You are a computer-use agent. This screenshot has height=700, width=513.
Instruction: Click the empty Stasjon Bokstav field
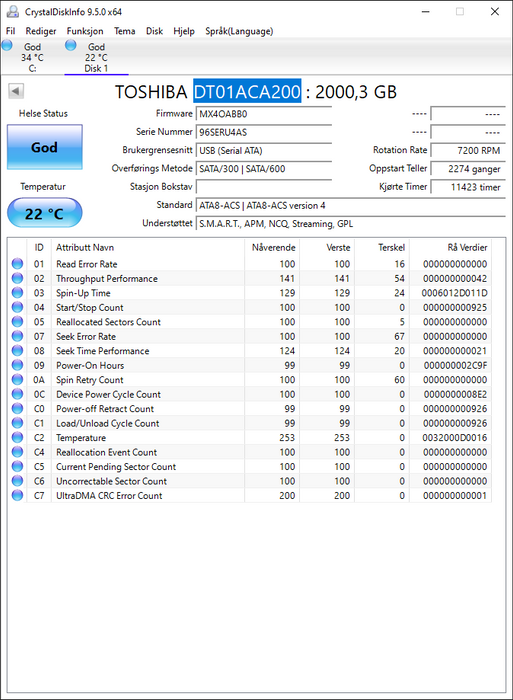264,187
